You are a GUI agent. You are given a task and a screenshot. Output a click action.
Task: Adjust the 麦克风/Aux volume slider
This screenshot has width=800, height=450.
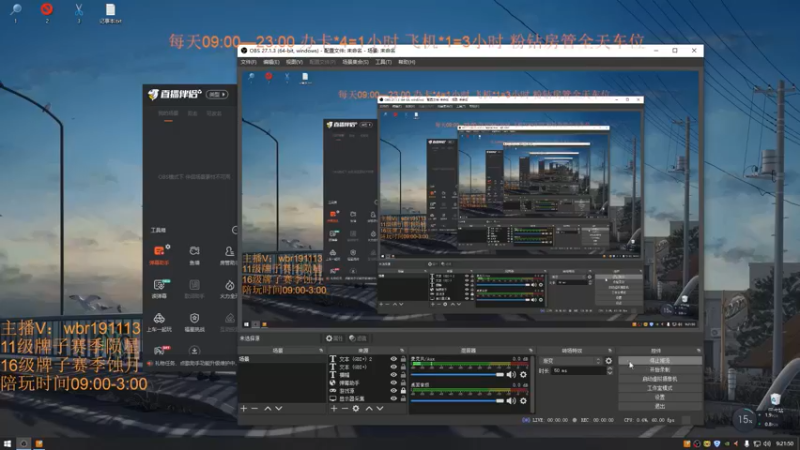coord(458,374)
